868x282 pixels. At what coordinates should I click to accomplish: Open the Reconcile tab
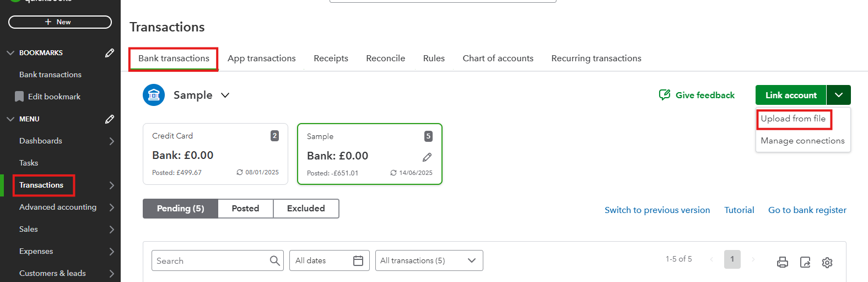click(x=385, y=58)
